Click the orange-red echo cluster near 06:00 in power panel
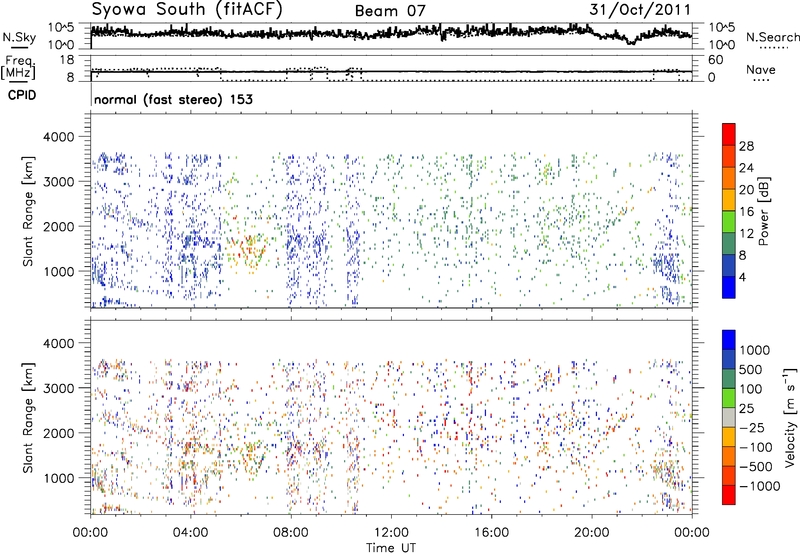The height and width of the screenshot is (554, 800). 249,249
